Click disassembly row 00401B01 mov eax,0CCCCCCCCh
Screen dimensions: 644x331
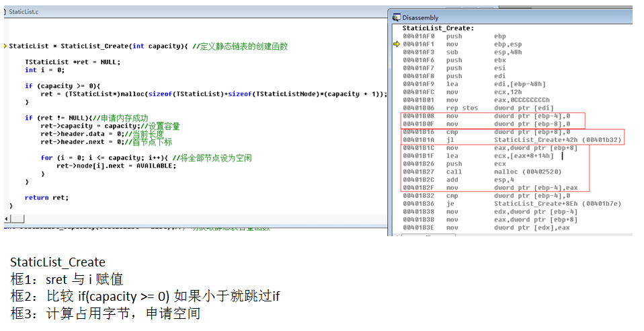pyautogui.click(x=477, y=100)
